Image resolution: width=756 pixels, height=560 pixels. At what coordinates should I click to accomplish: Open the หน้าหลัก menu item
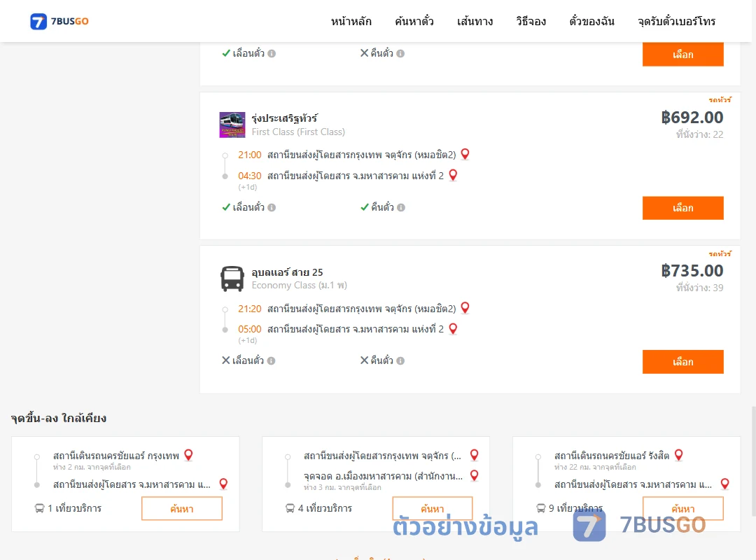(351, 21)
